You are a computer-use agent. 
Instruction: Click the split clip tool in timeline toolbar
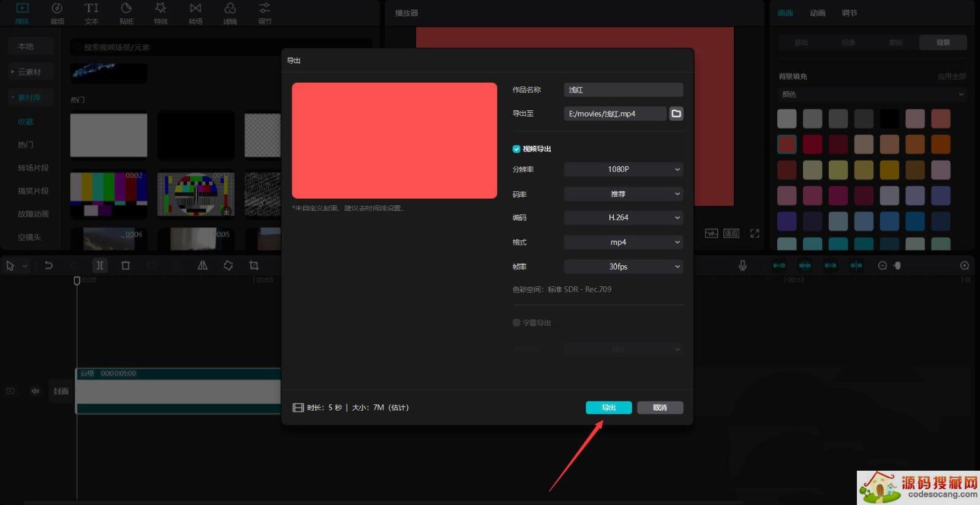[99, 265]
